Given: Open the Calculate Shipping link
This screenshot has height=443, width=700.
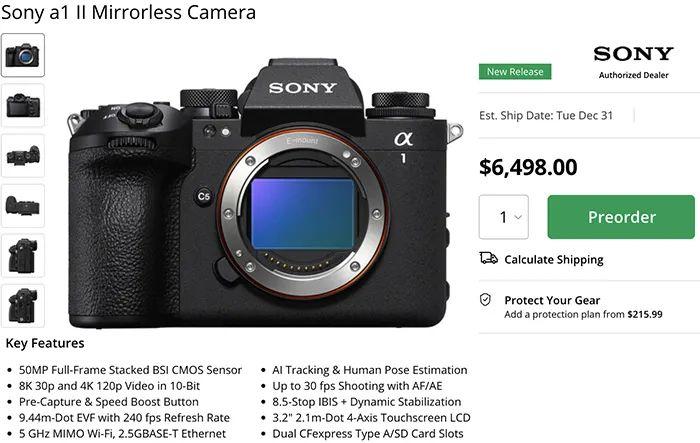Looking at the screenshot, I should (x=553, y=260).
